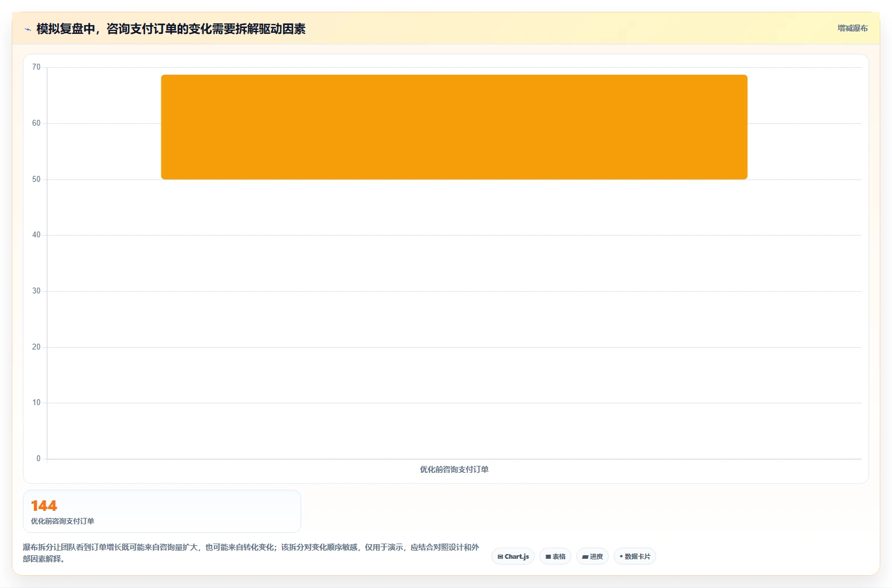Click the y-axis value 50
The width and height of the screenshot is (892, 588).
36,179
